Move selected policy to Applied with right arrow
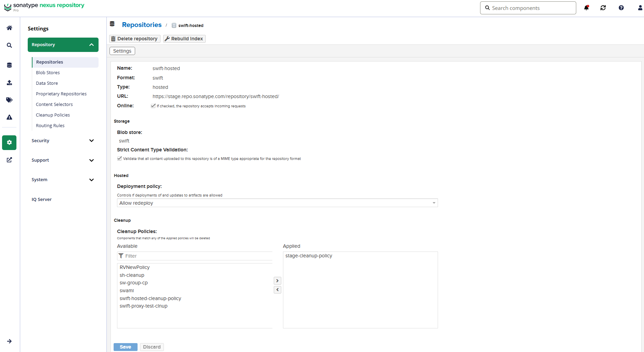Image resolution: width=644 pixels, height=352 pixels. pyautogui.click(x=278, y=281)
